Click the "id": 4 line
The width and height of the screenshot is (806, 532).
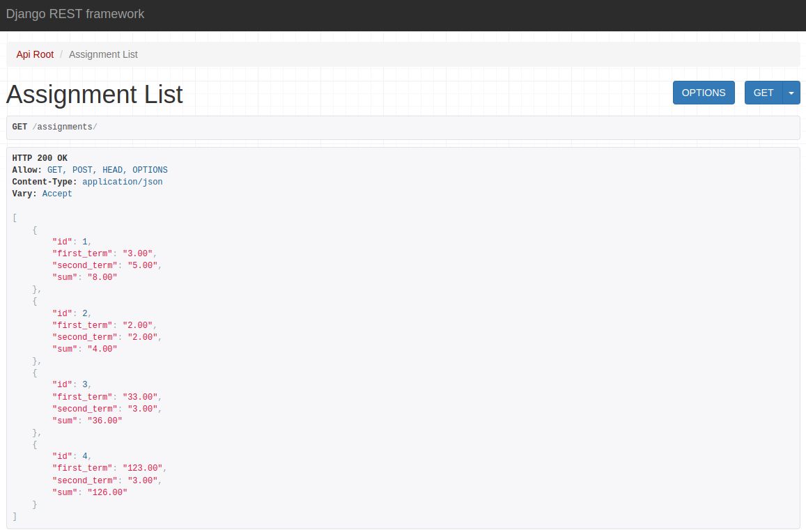pyautogui.click(x=72, y=456)
